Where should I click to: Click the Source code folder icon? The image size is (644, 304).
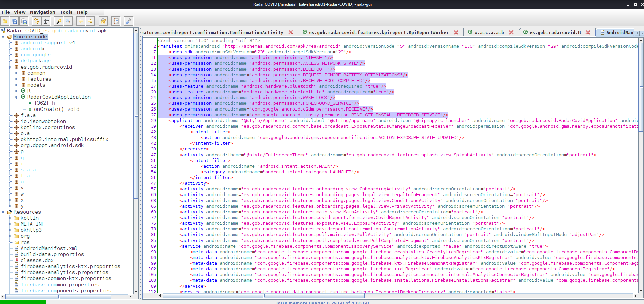click(10, 37)
